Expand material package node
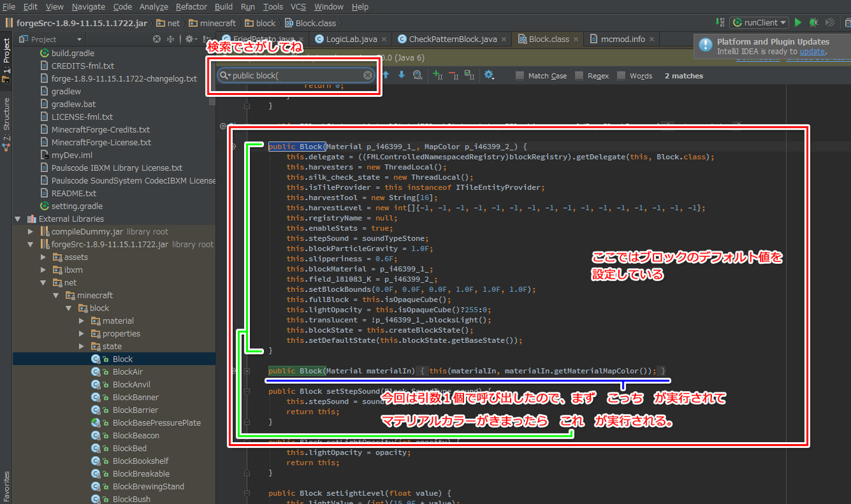Image resolution: width=851 pixels, height=504 pixels. point(82,320)
